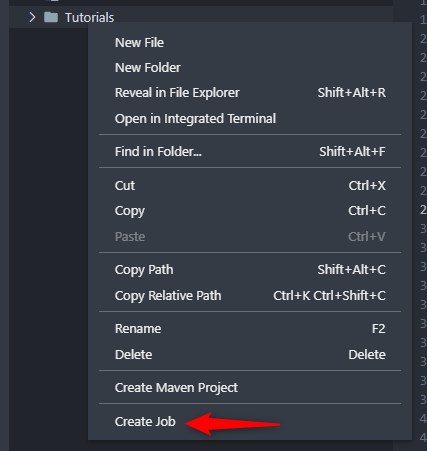Click the Tutorials folder icon
This screenshot has width=427, height=451.
click(x=51, y=17)
